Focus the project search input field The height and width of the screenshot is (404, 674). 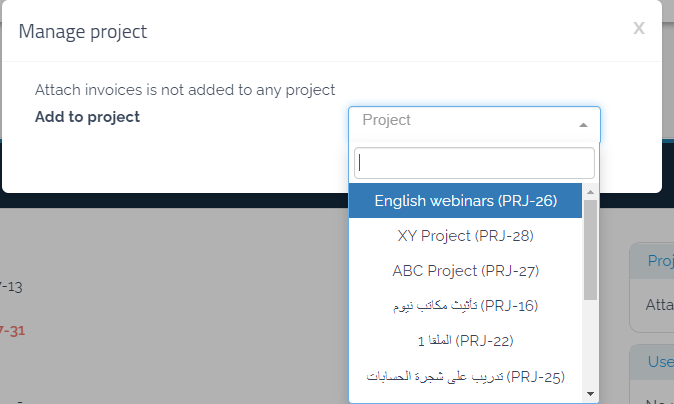point(474,163)
